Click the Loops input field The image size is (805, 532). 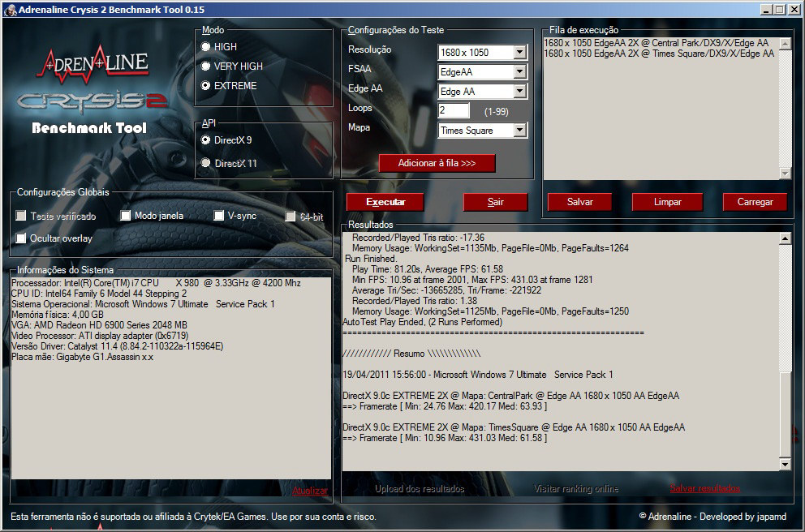(454, 110)
